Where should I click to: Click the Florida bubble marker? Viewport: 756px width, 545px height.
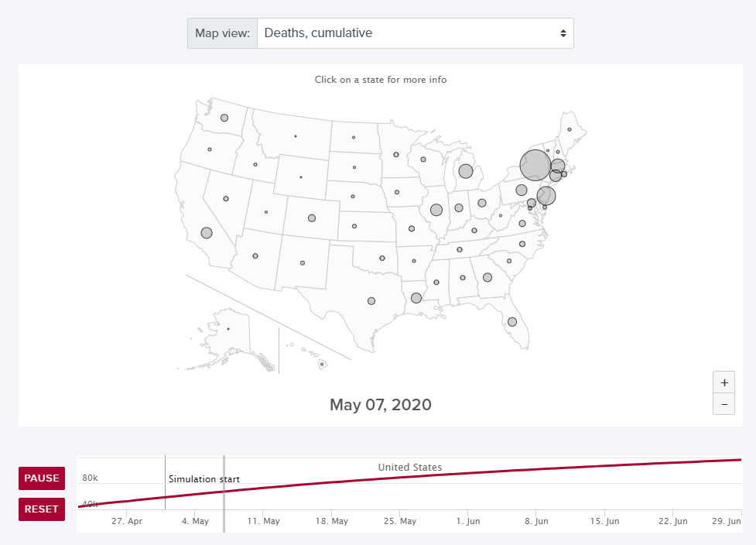[512, 321]
